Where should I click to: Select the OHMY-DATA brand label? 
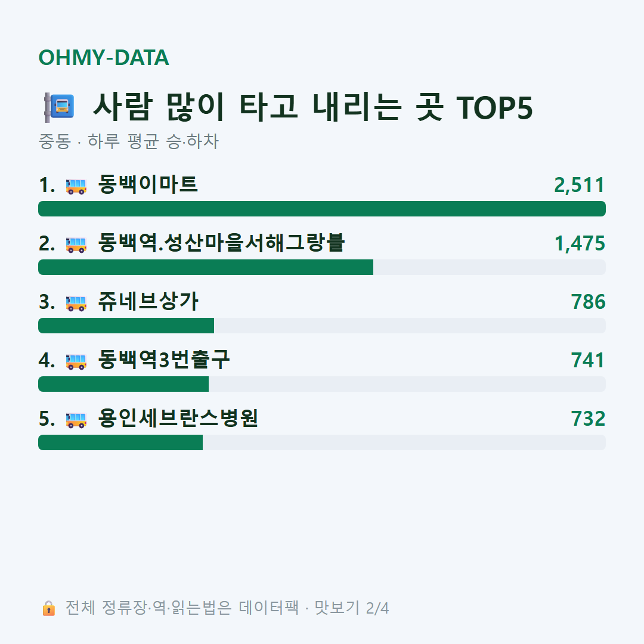tap(104, 57)
